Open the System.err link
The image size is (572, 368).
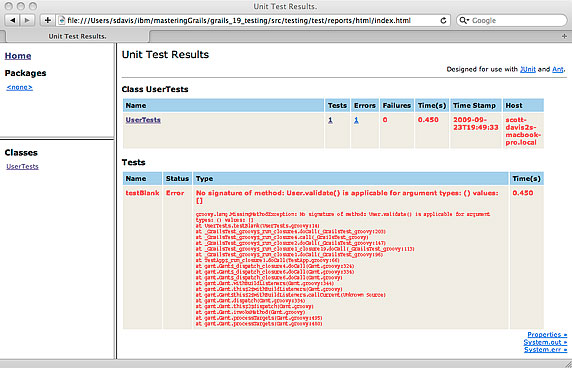pos(546,349)
